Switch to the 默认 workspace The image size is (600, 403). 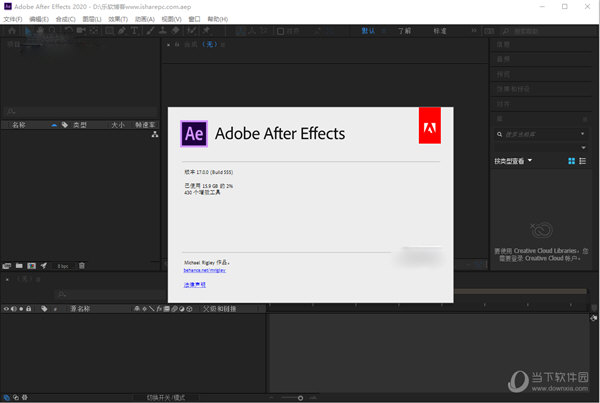point(368,31)
